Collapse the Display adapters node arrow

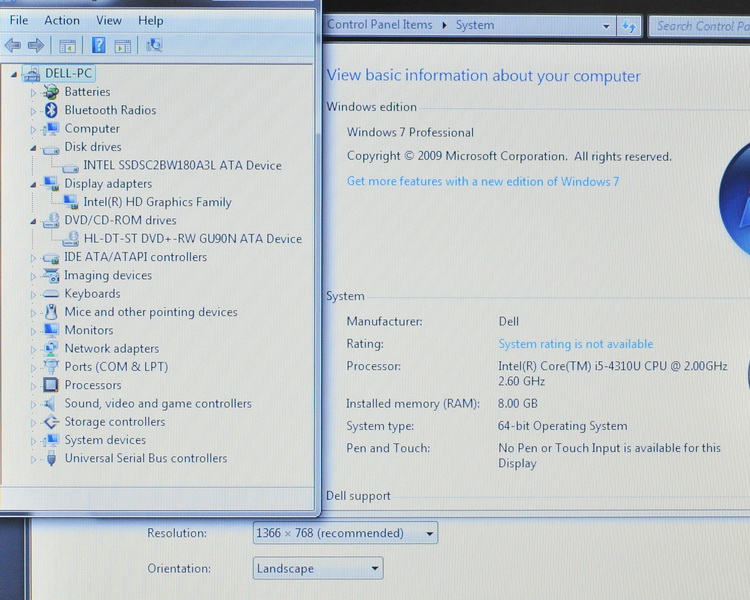pyautogui.click(x=33, y=184)
